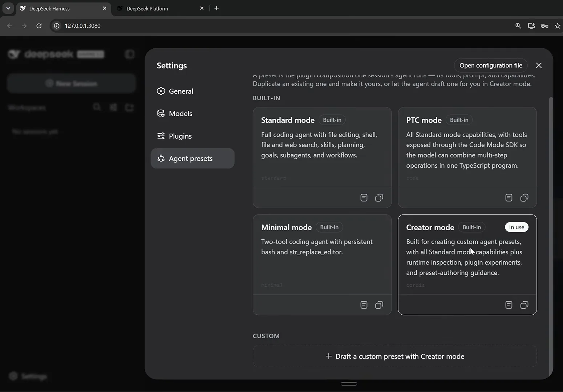Click the Built-in badge on Minimal mode
Viewport: 563px width, 392px height.
[329, 227]
